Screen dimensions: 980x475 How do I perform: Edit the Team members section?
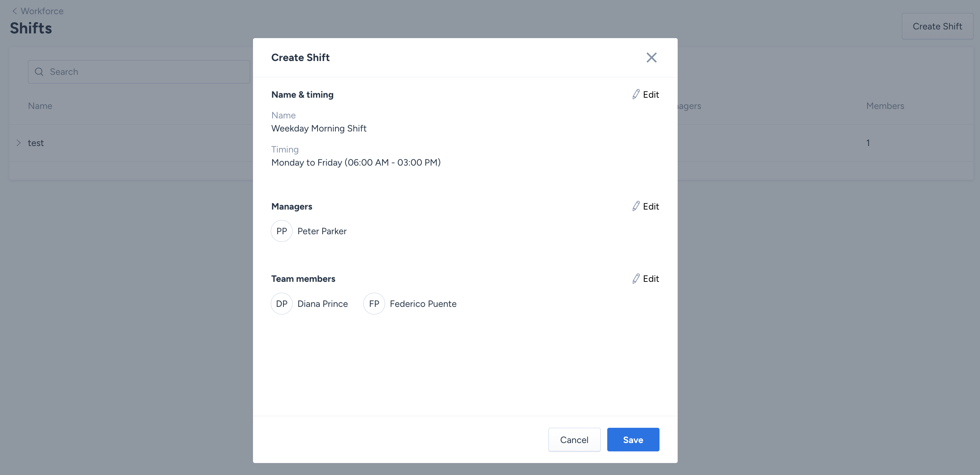(646, 279)
